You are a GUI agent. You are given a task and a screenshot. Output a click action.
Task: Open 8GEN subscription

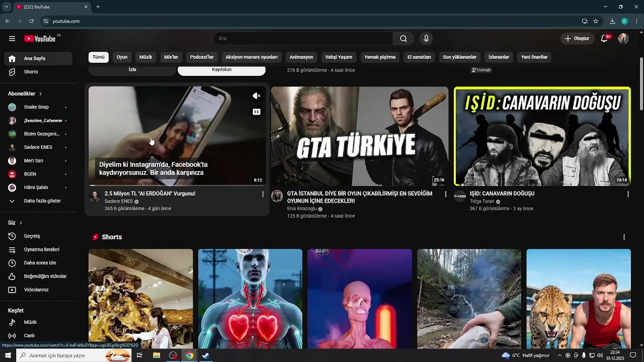pyautogui.click(x=38, y=174)
